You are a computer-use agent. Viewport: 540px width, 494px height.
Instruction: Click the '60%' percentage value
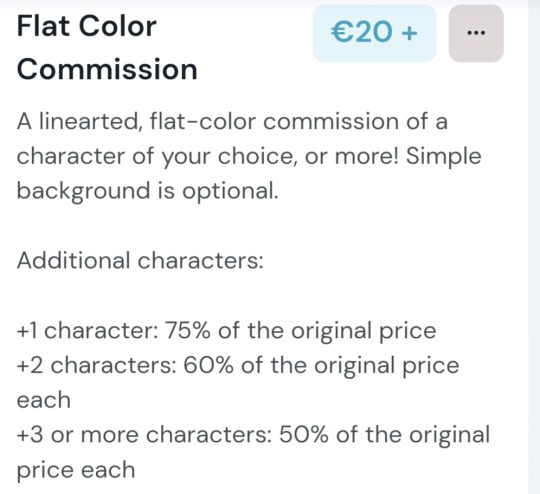[x=208, y=366]
